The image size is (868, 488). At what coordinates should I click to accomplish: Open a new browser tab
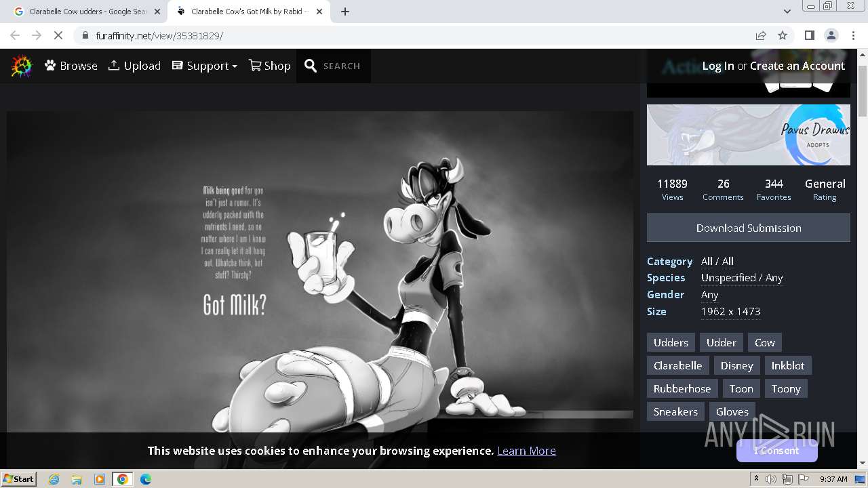(345, 12)
